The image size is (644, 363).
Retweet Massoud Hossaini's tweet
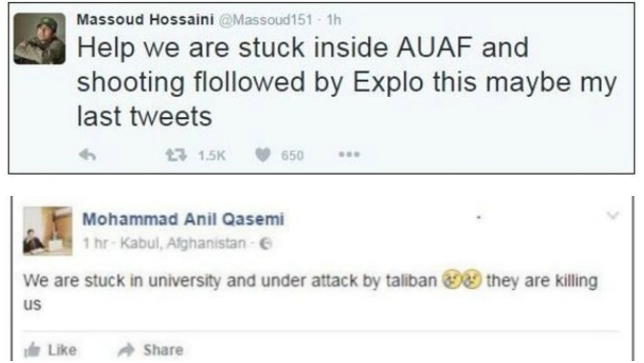click(x=176, y=155)
